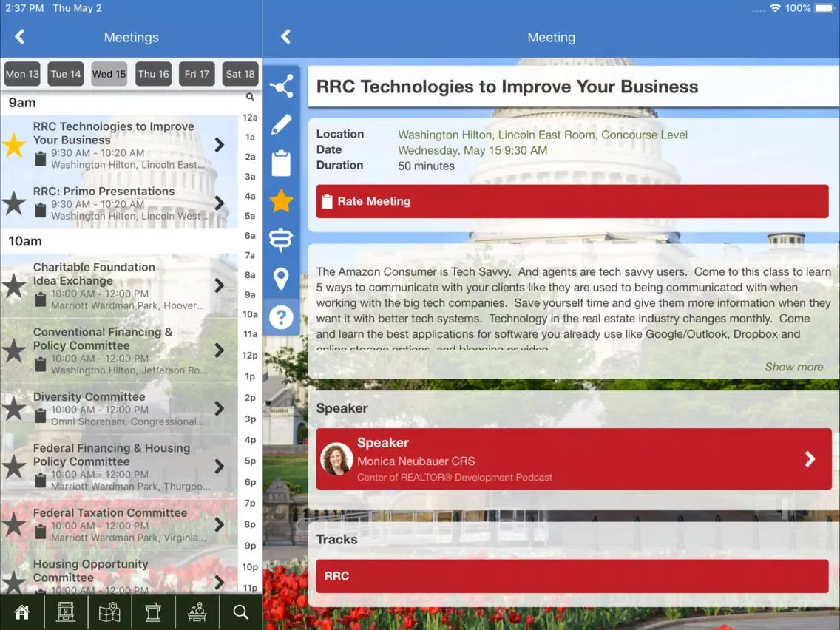
Task: Tap the battery indicator in status bar
Action: (824, 8)
